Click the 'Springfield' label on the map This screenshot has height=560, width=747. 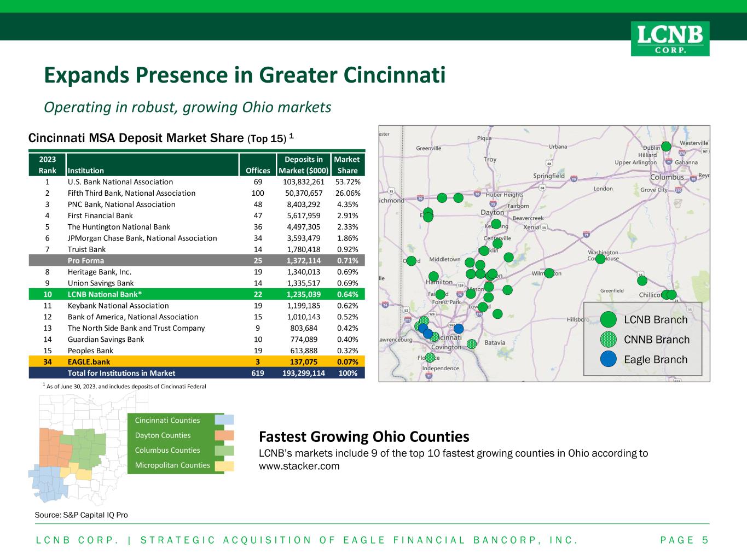point(549,176)
